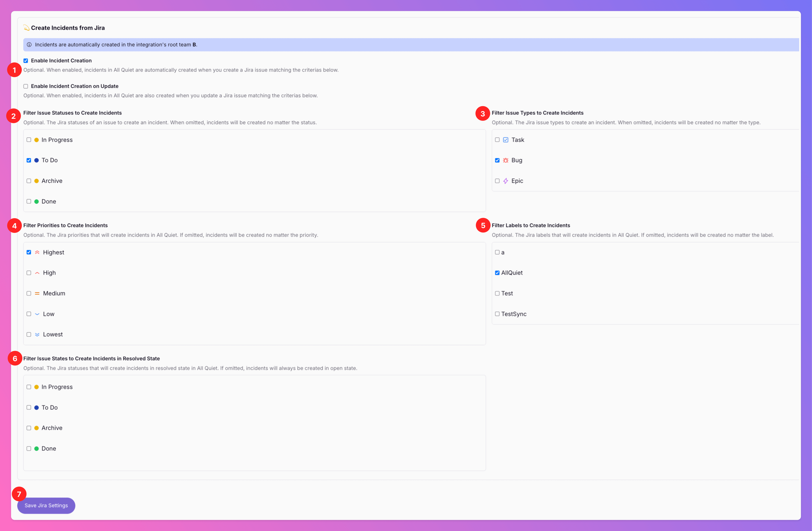Select the Archive status label text

coord(52,181)
